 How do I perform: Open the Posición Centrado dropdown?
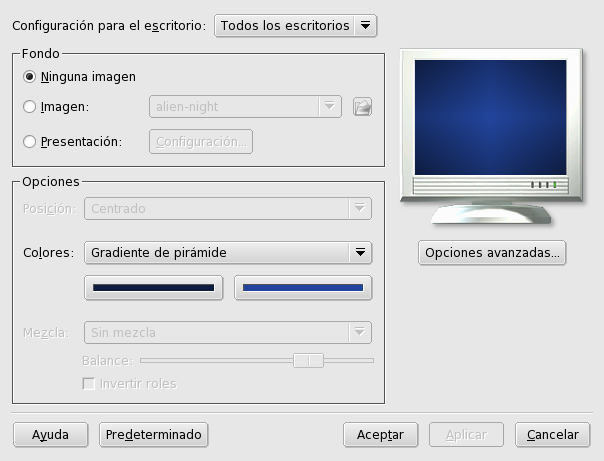point(228,209)
